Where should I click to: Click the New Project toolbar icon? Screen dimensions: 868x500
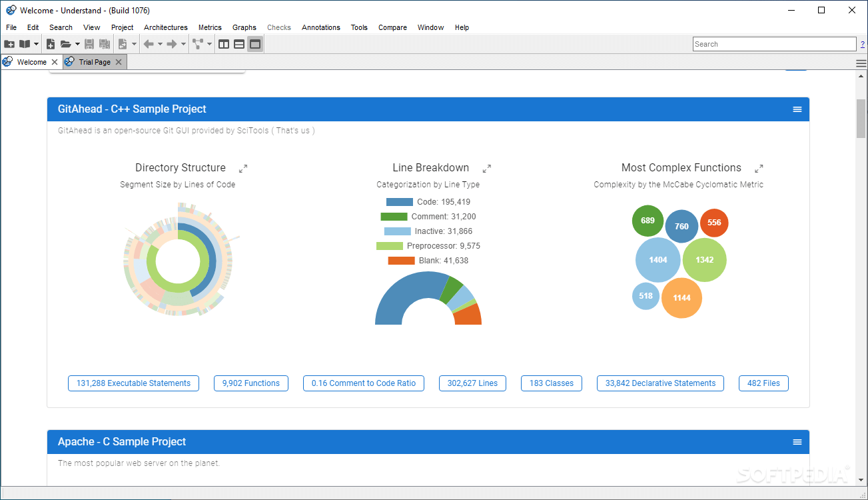pyautogui.click(x=9, y=44)
